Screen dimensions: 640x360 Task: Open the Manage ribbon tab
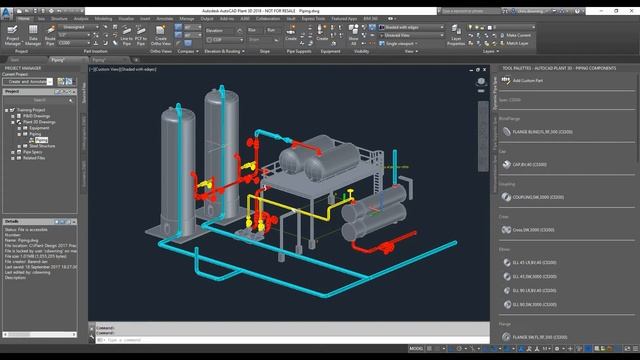pyautogui.click(x=187, y=19)
